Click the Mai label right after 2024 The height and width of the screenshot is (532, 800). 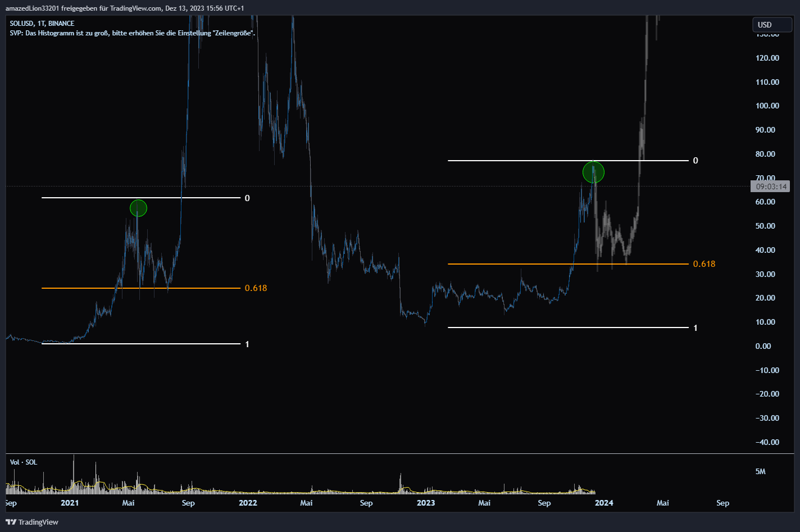(x=663, y=503)
